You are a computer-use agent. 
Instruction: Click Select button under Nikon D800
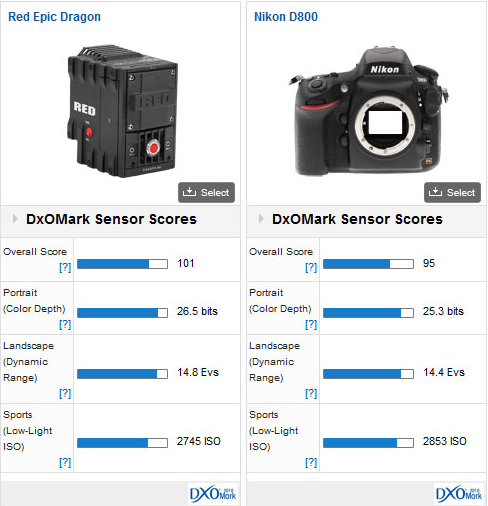(452, 192)
